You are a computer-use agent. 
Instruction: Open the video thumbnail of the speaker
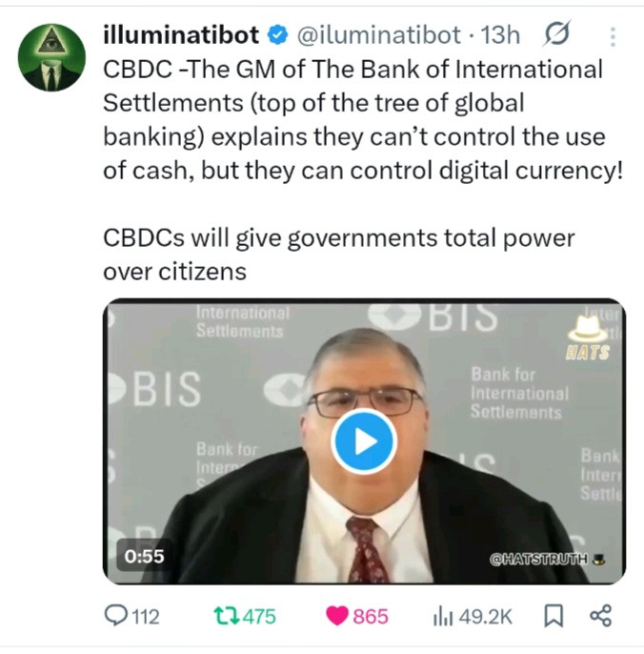click(x=364, y=441)
